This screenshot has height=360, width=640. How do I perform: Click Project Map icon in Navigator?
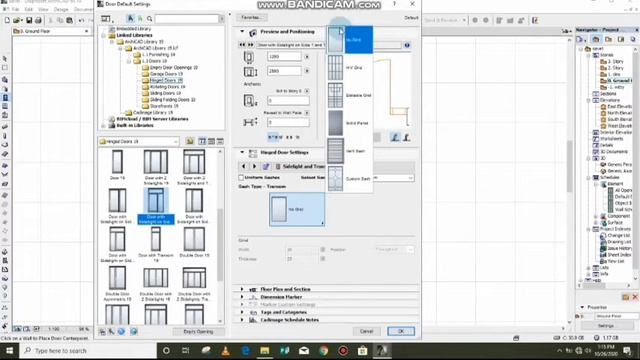click(x=596, y=39)
